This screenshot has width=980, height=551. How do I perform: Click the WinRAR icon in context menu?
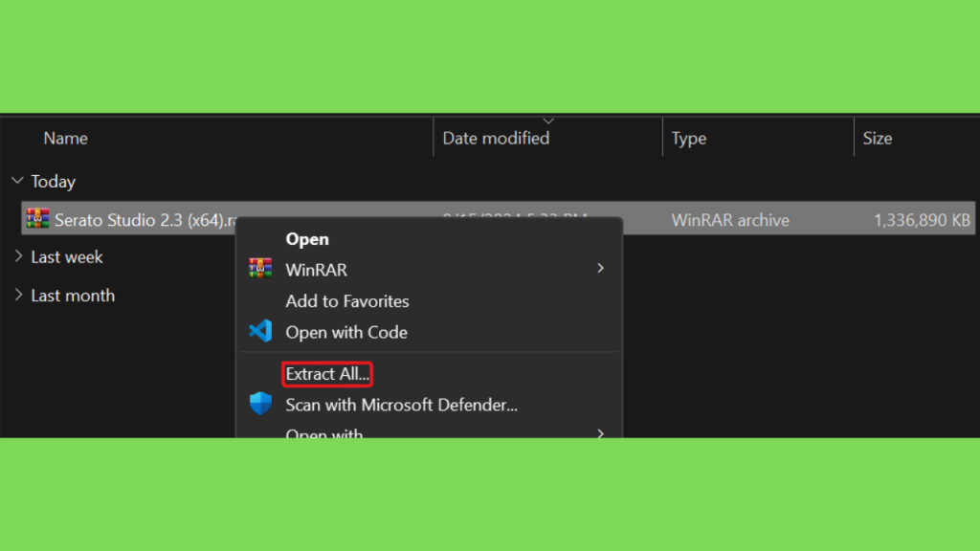(260, 269)
